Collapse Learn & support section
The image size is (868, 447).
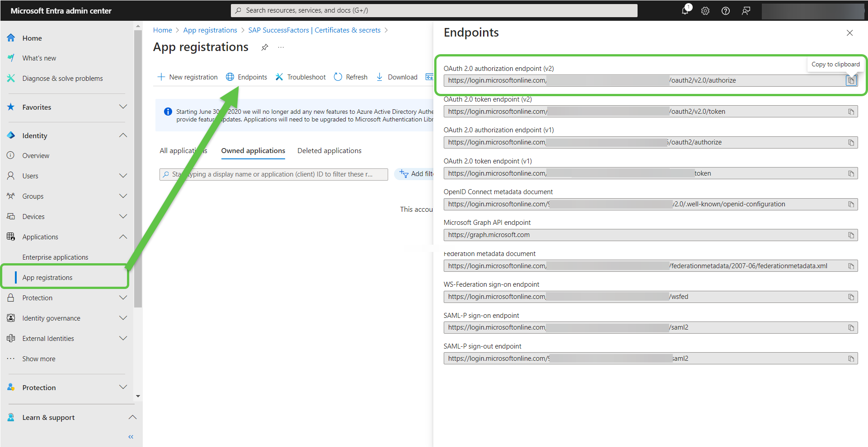(132, 417)
